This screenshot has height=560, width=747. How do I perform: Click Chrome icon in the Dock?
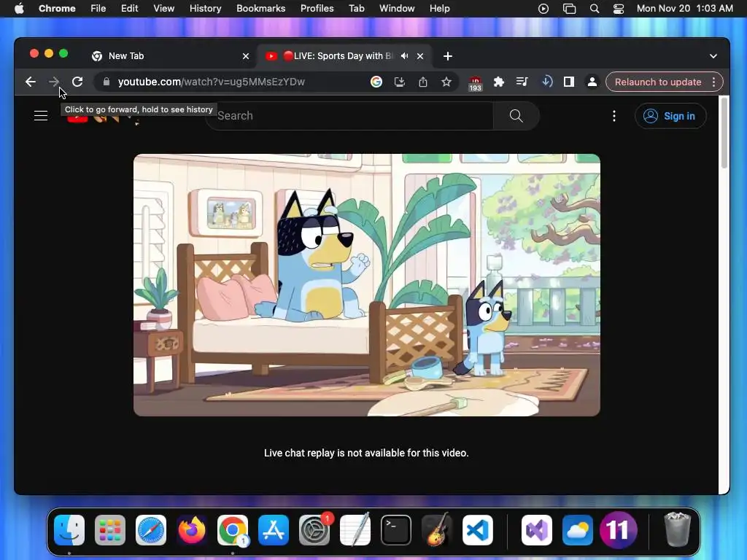pyautogui.click(x=233, y=530)
